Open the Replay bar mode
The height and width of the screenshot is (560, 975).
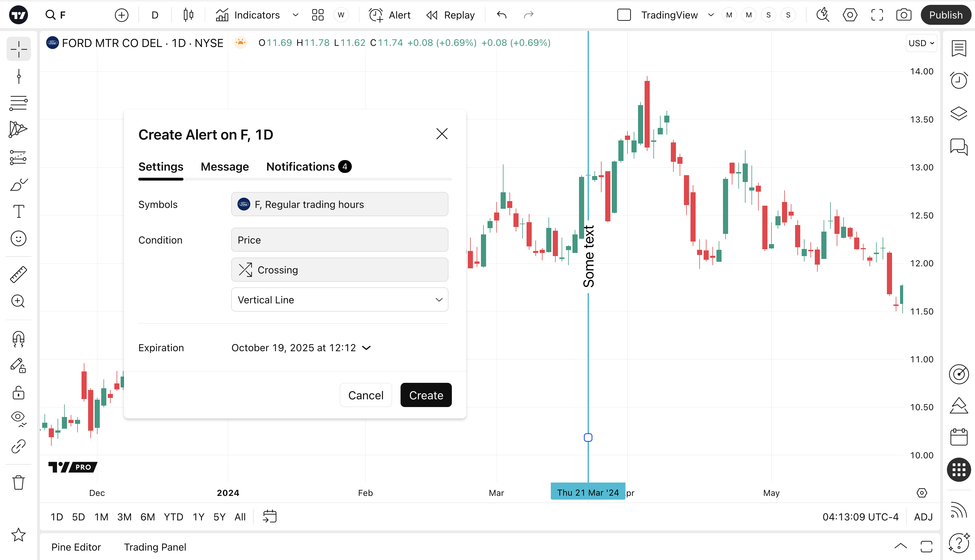tap(451, 15)
